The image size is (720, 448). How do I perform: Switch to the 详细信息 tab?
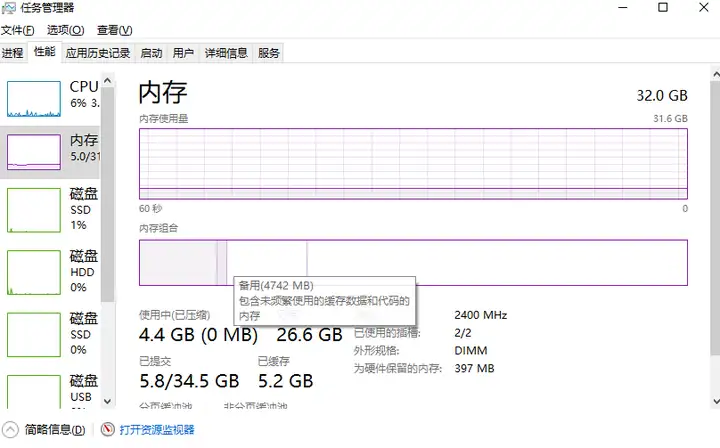pos(226,53)
